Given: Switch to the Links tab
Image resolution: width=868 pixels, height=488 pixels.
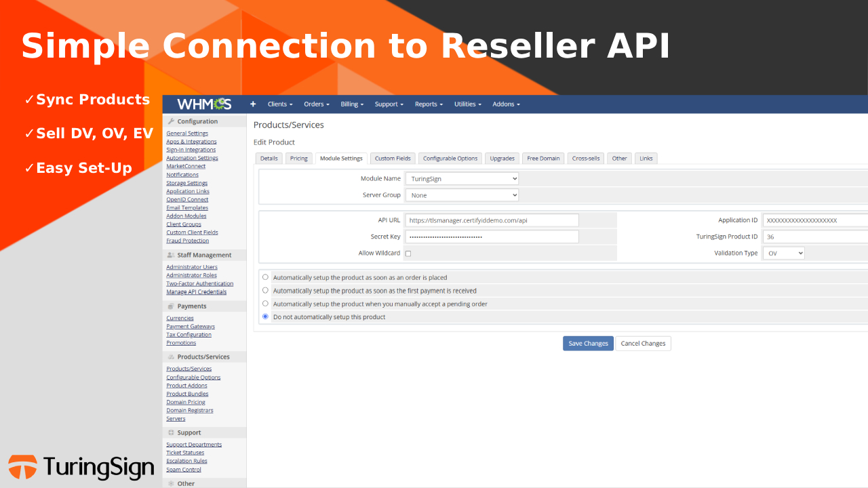Looking at the screenshot, I should pos(646,159).
